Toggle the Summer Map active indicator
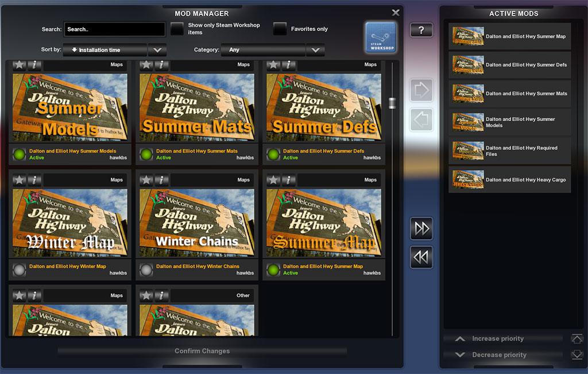 tap(273, 269)
